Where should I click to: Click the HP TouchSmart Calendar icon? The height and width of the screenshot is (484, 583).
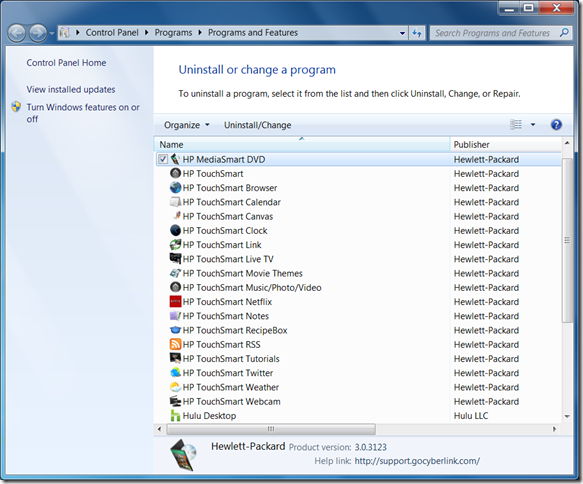[x=175, y=202]
